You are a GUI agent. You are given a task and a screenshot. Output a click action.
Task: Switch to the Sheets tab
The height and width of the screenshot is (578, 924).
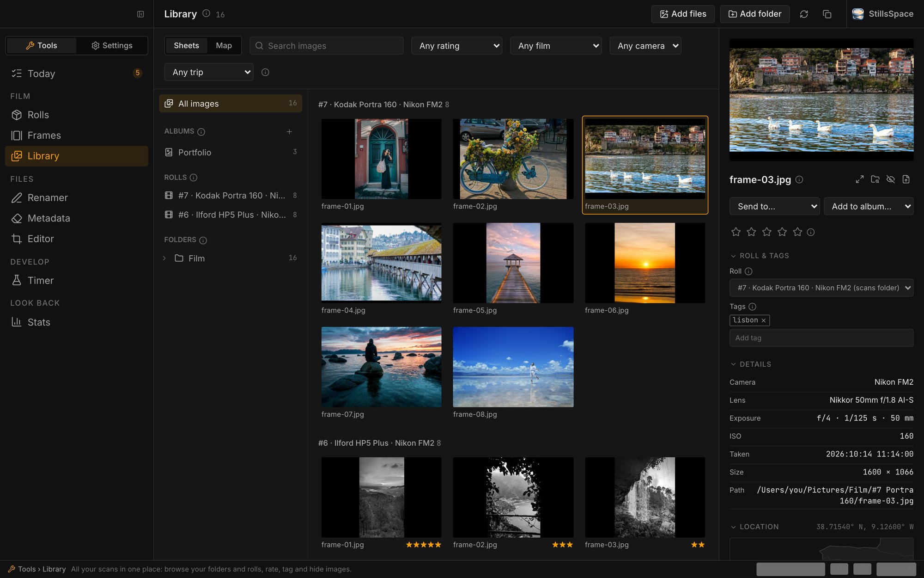tap(186, 46)
